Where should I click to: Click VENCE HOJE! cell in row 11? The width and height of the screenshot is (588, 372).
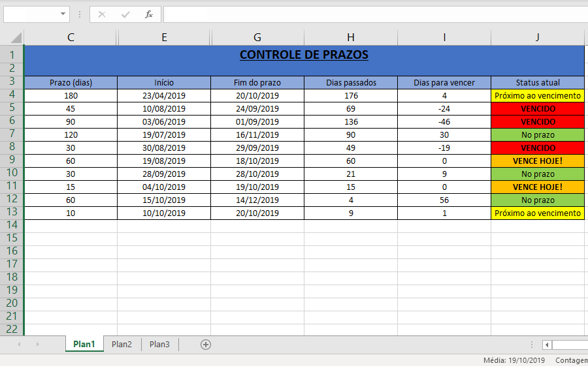[538, 187]
